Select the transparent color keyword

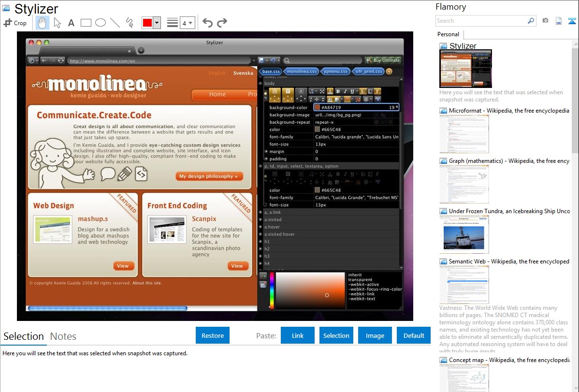pyautogui.click(x=360, y=280)
